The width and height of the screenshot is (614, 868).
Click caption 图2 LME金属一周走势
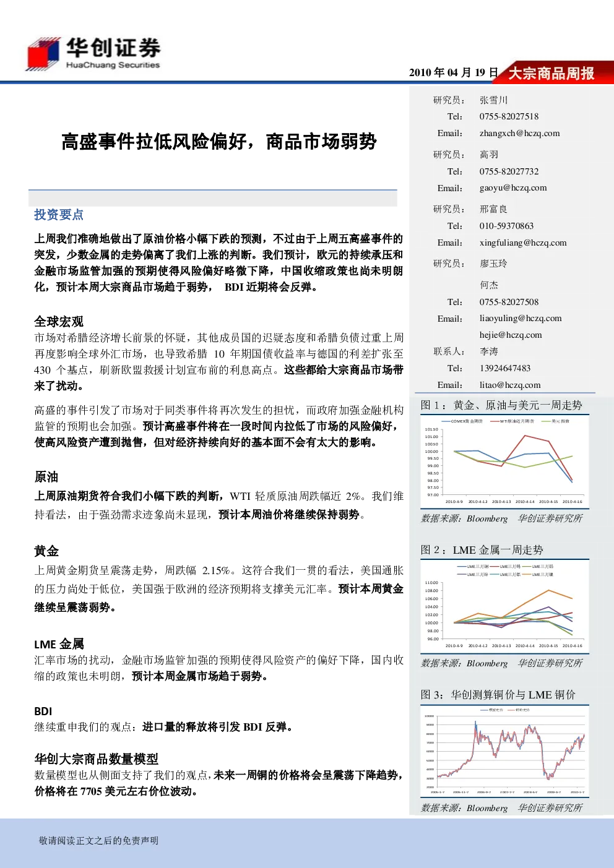click(482, 550)
